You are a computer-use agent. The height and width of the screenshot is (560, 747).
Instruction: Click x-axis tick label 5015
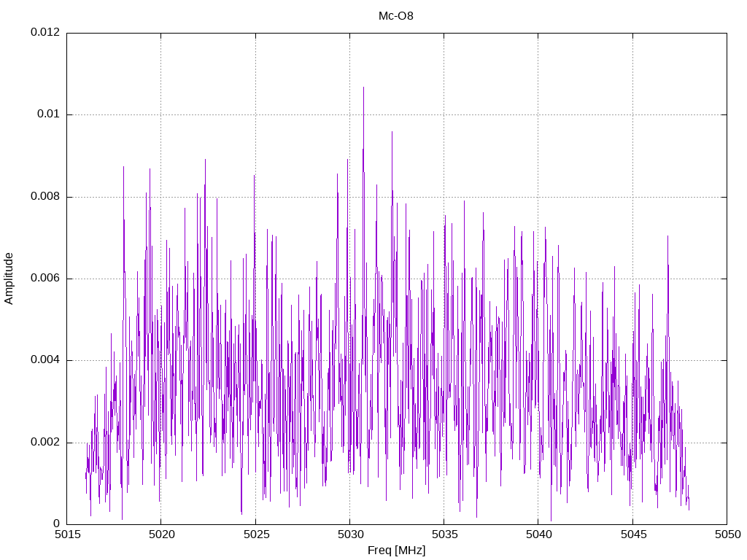(x=67, y=534)
